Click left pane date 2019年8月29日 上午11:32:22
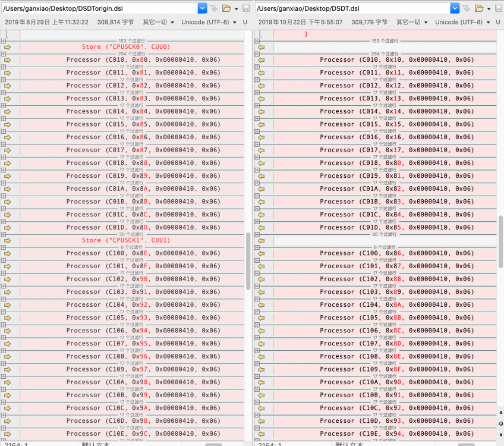This screenshot has height=446, width=504. pos(46,22)
